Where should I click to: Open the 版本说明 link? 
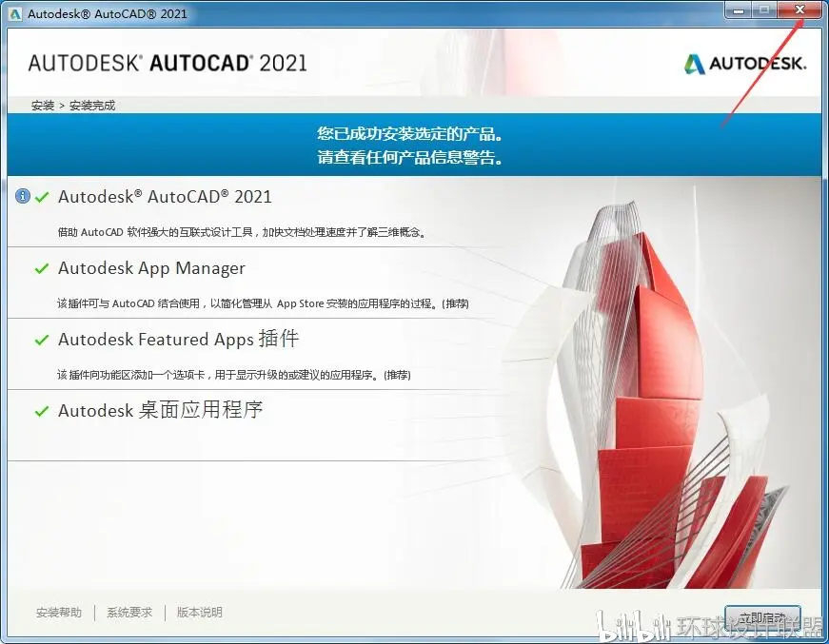tap(199, 613)
